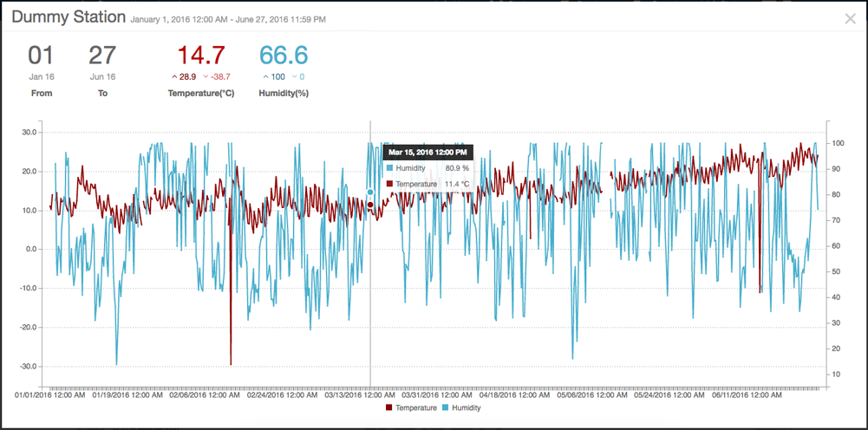The image size is (868, 430).
Task: Click the Temperature 11.4 °C tooltip row
Action: [427, 184]
